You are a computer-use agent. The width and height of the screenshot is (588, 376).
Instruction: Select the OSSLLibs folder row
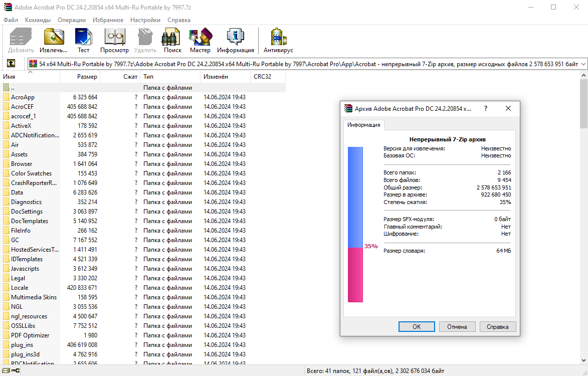pos(143,326)
